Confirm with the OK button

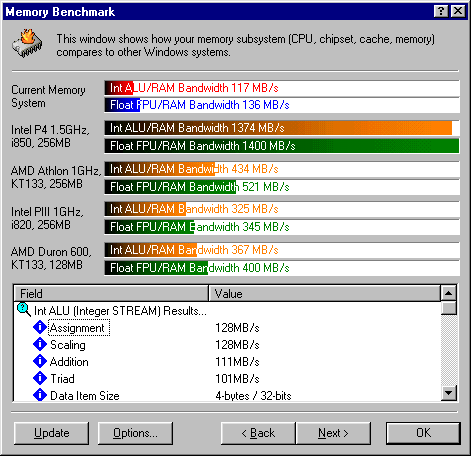tap(423, 433)
